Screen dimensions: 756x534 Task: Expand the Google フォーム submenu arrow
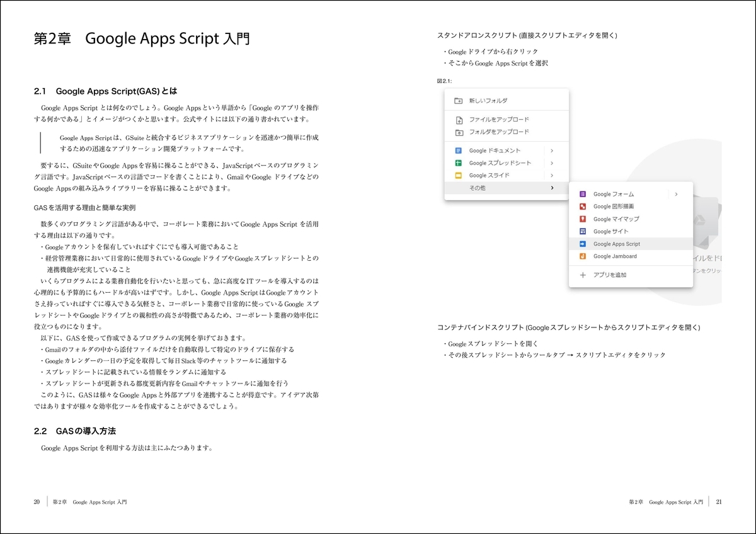[676, 194]
